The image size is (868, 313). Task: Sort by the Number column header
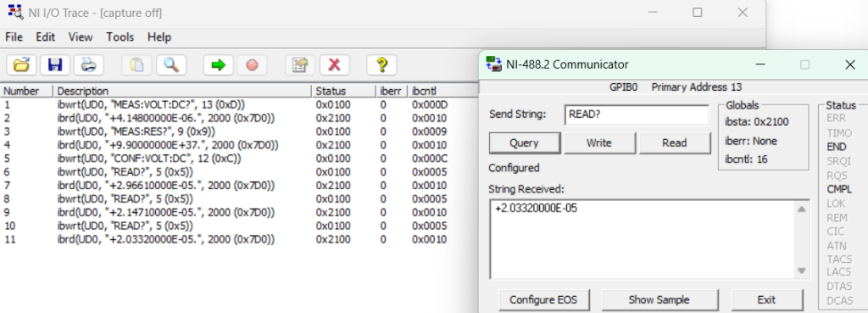26,91
